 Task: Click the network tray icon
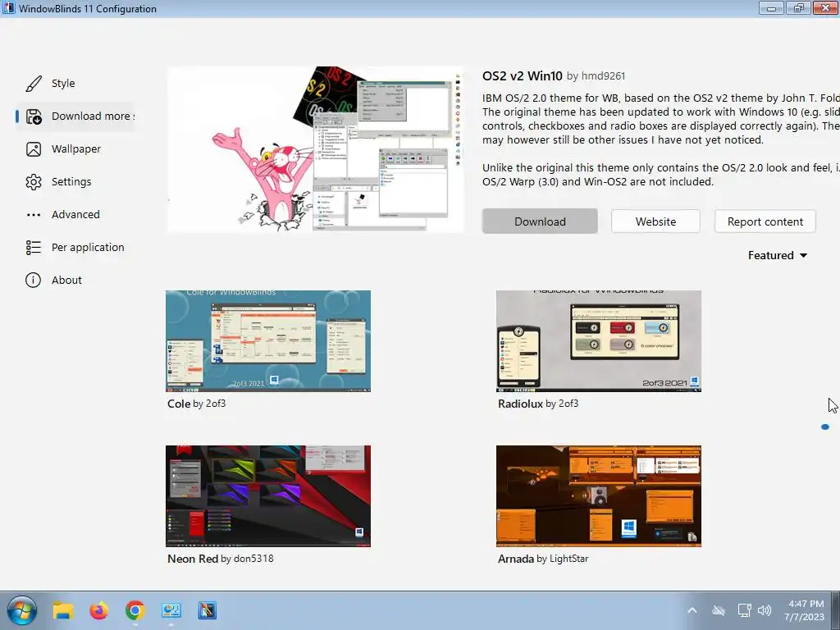coord(744,610)
